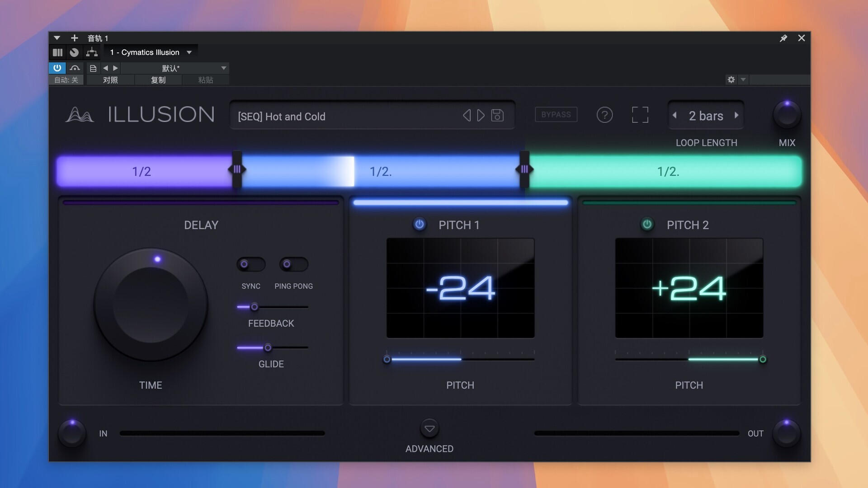Image resolution: width=868 pixels, height=488 pixels.
Task: Save preset with the floppy disk icon
Action: click(497, 116)
